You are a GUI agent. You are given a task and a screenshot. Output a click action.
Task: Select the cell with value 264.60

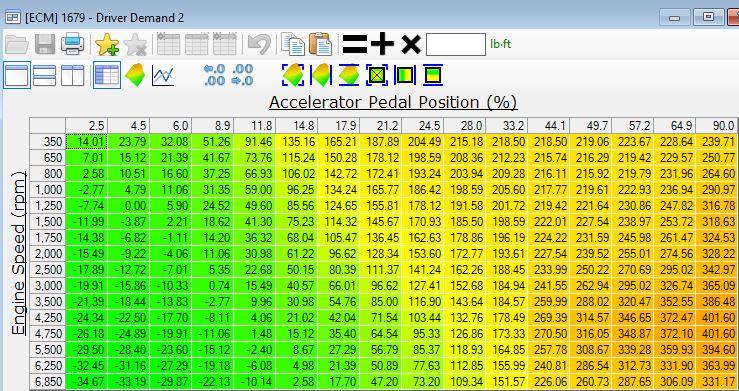click(x=718, y=174)
